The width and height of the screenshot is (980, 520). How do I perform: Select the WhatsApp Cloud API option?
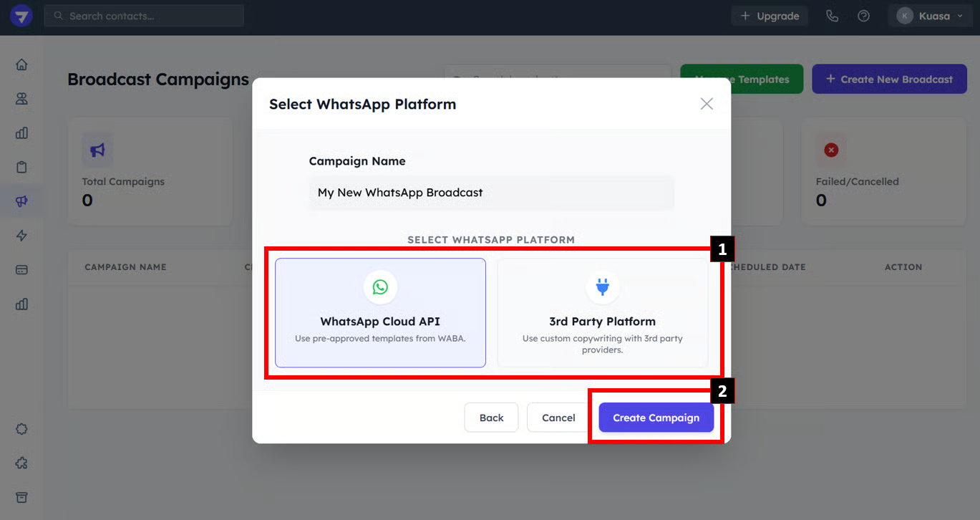pyautogui.click(x=380, y=313)
